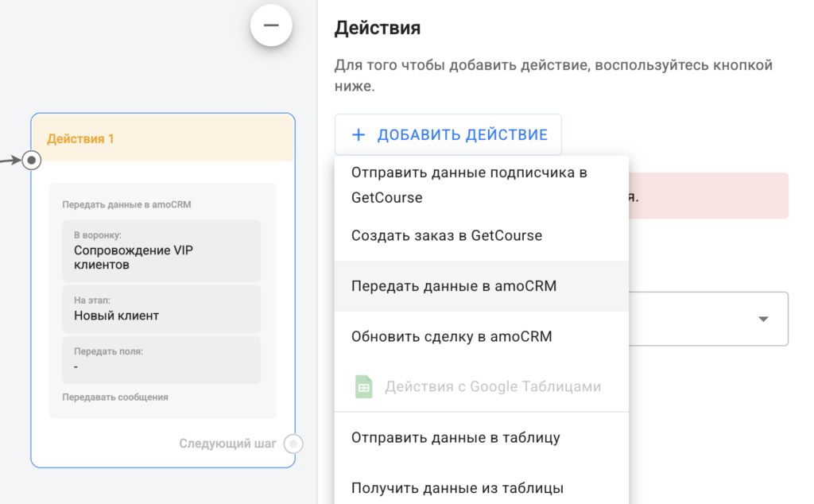Click the В воронку funnel field
The width and height of the screenshot is (814, 504).
pyautogui.click(x=162, y=250)
